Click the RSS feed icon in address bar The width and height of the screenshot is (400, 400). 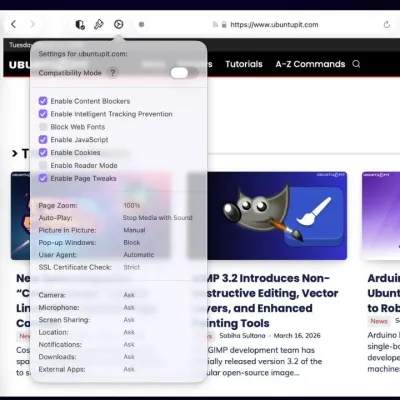pos(215,25)
